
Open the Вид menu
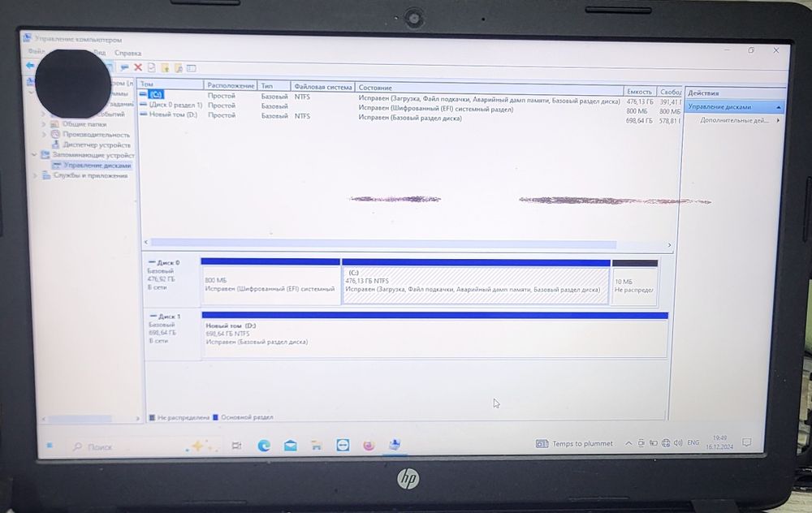click(x=100, y=52)
